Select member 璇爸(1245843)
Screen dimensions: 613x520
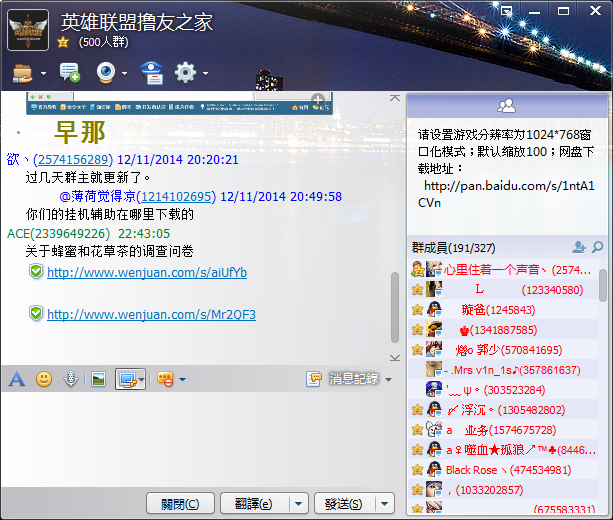click(502, 310)
